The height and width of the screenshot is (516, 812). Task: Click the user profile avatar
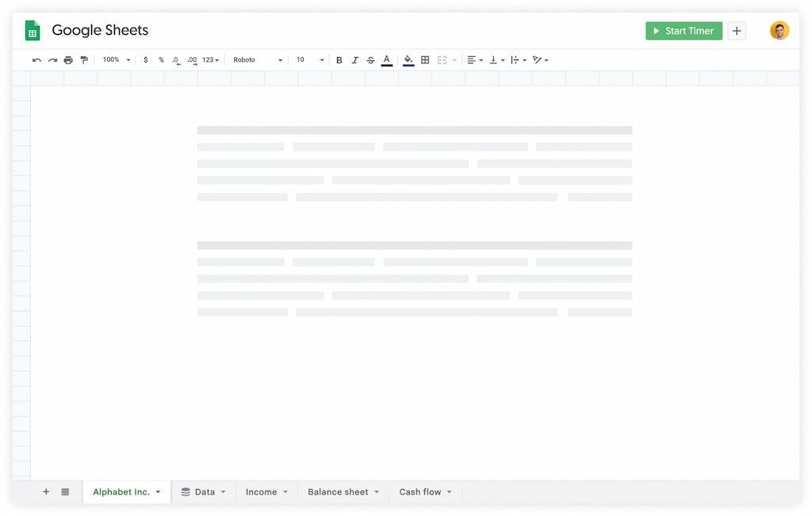[x=779, y=30]
